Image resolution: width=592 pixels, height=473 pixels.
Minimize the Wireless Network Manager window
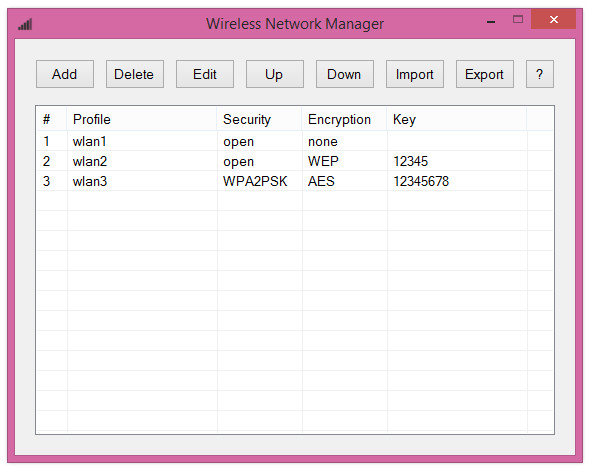(491, 22)
